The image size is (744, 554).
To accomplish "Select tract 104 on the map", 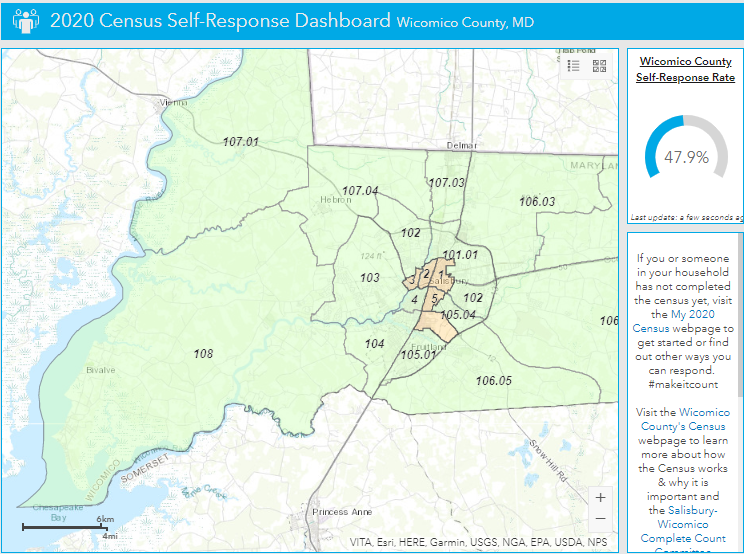I will tap(374, 344).
